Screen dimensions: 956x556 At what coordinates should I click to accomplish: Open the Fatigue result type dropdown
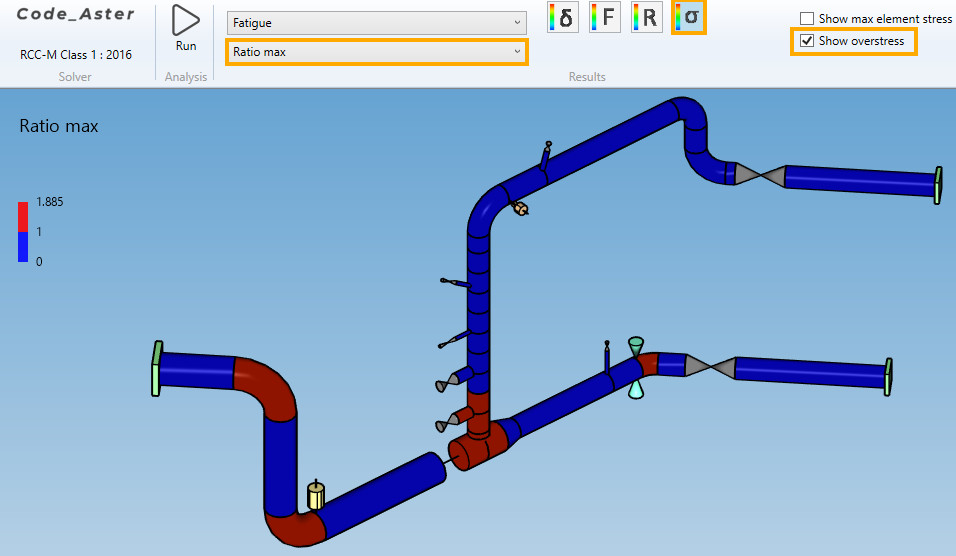(376, 22)
